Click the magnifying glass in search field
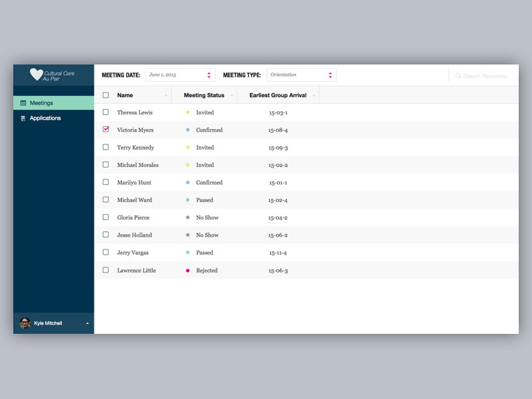This screenshot has height=399, width=532. (x=458, y=76)
